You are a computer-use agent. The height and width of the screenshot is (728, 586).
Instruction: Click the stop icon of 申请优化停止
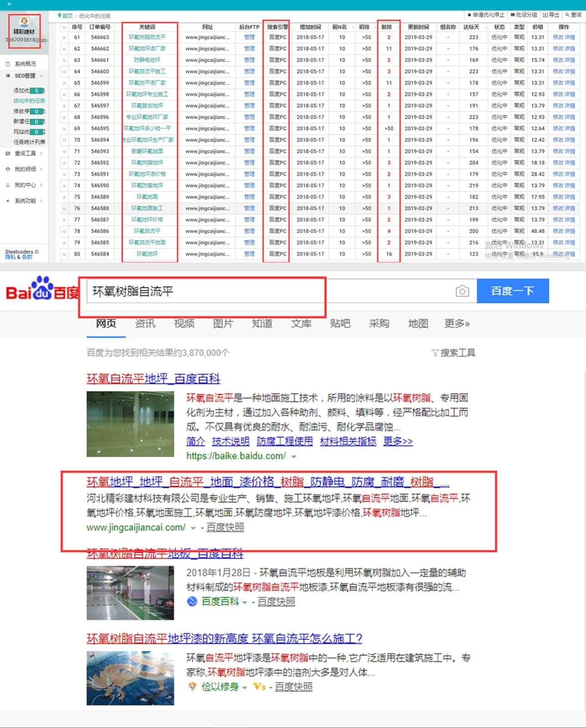469,15
